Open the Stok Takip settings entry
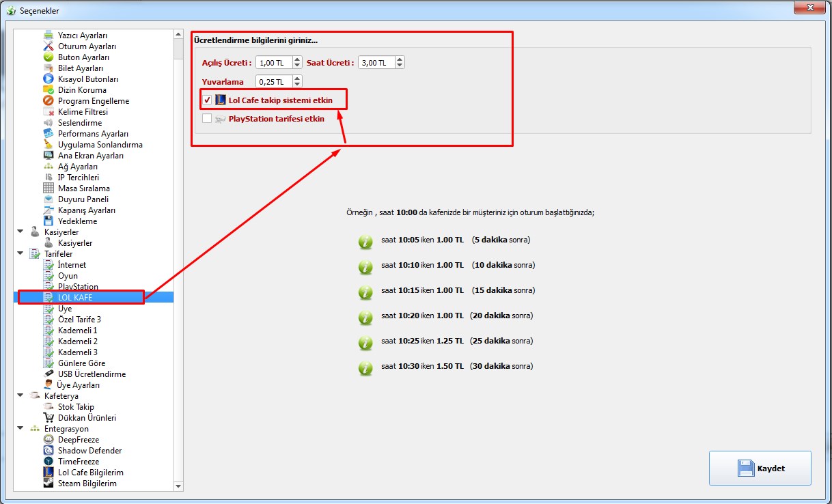This screenshot has width=832, height=504. click(76, 407)
